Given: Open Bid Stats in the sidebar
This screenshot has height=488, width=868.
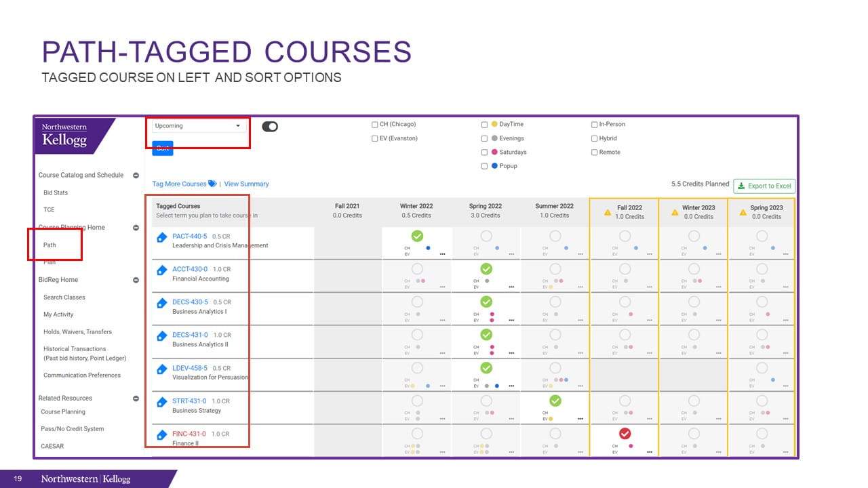Looking at the screenshot, I should 56,192.
